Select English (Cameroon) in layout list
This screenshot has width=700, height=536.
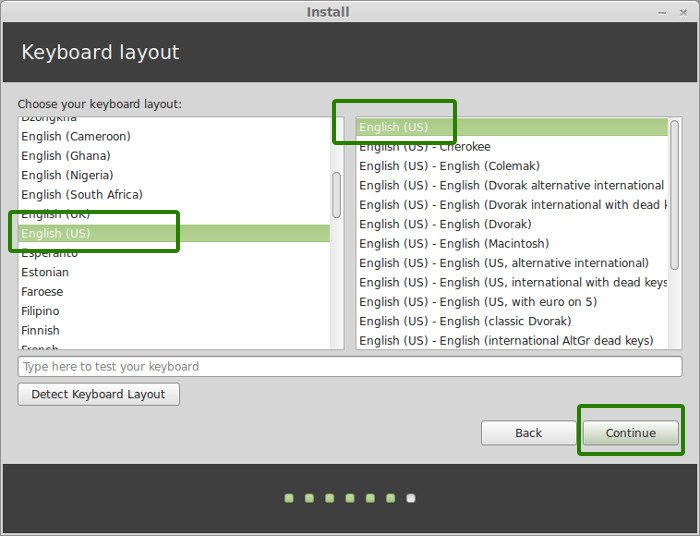coord(76,136)
